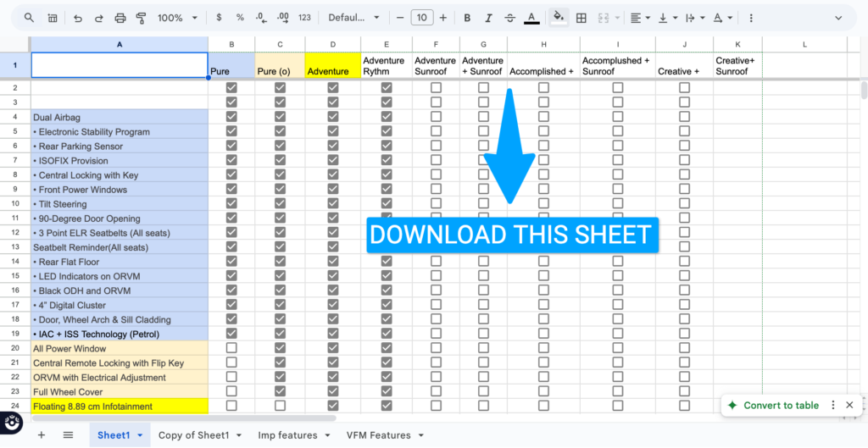Open the fill color picker

coord(558,18)
